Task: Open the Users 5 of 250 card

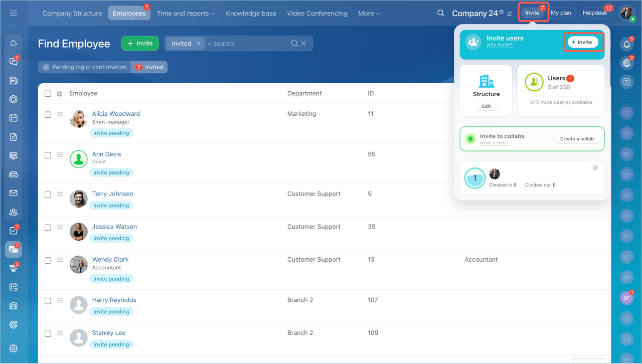Action: (x=561, y=90)
